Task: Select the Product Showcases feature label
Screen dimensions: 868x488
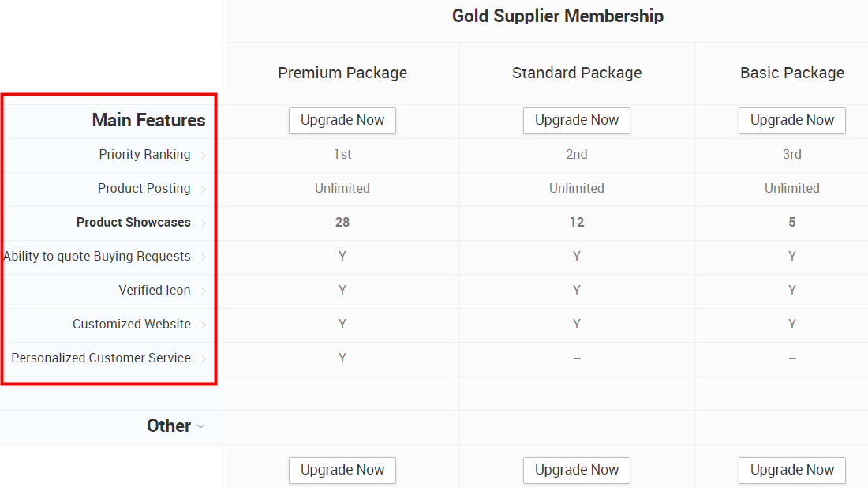Action: coord(133,222)
